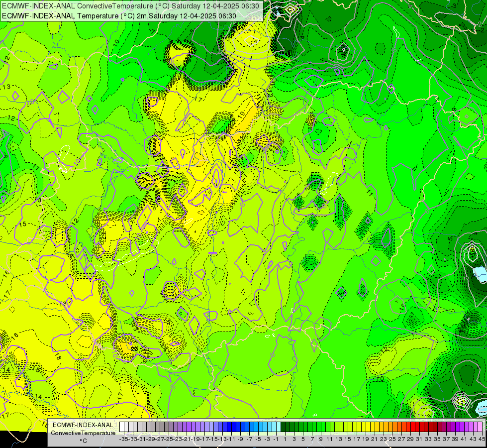
Task: Click the map contour label '6'
Action: [448, 363]
